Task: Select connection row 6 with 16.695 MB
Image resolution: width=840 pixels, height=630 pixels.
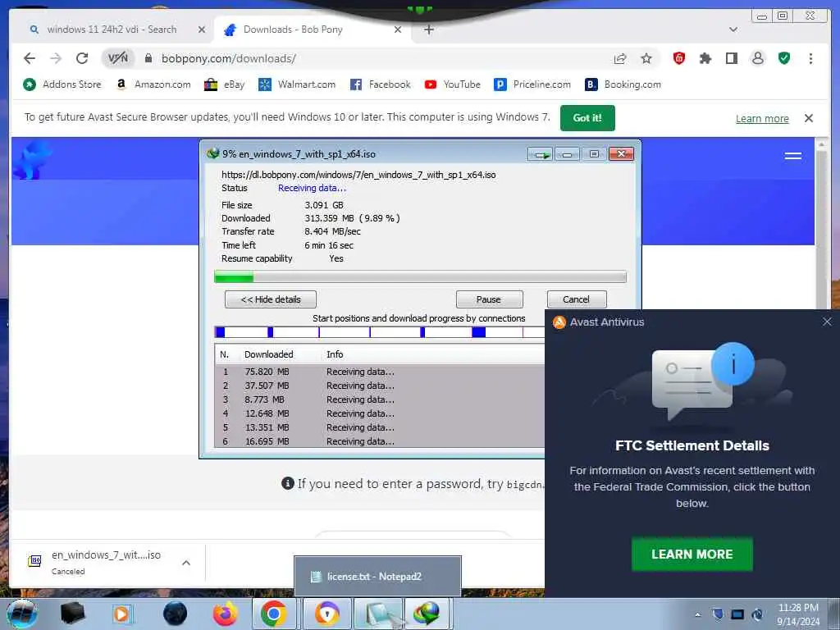Action: (x=379, y=441)
